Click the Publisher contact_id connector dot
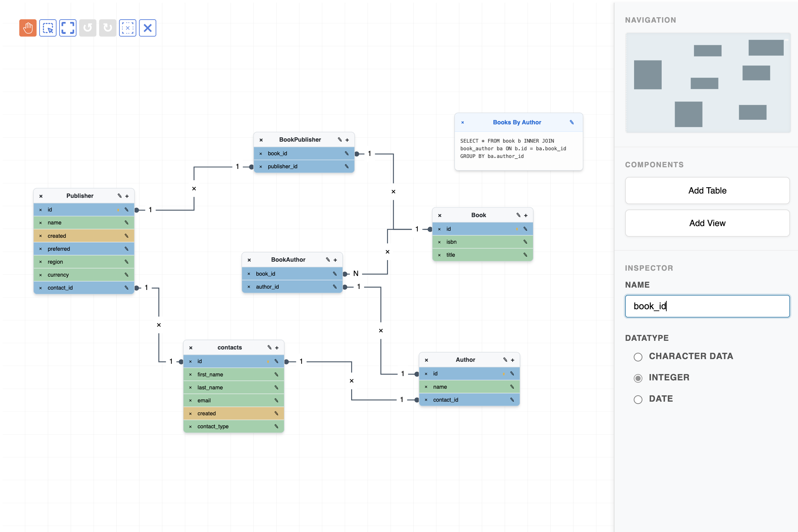Screen dimensions: 798x532 (x=137, y=288)
